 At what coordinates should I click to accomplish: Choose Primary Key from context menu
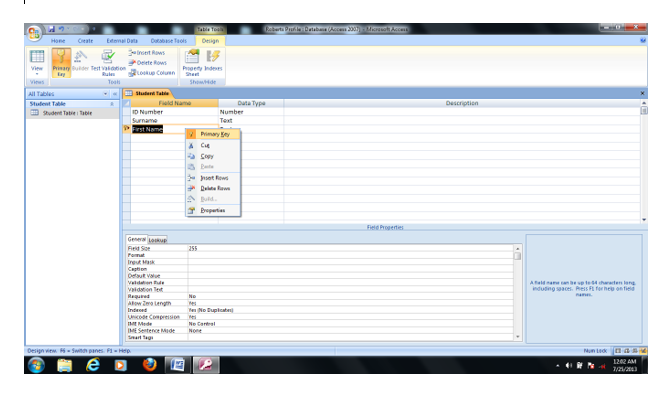point(214,133)
